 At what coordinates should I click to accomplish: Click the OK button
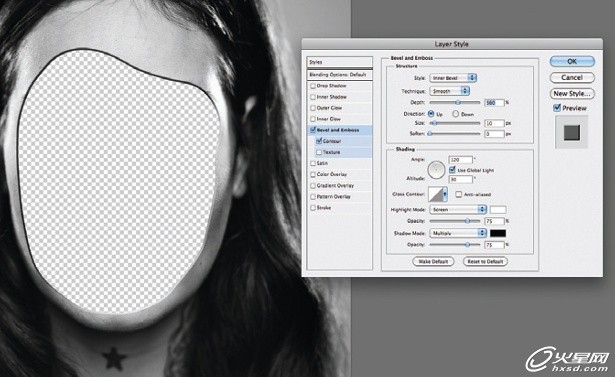coord(572,61)
